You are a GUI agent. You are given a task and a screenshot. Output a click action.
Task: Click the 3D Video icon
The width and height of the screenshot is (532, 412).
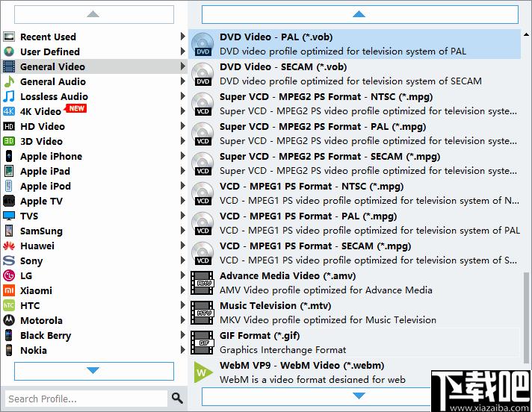9,141
